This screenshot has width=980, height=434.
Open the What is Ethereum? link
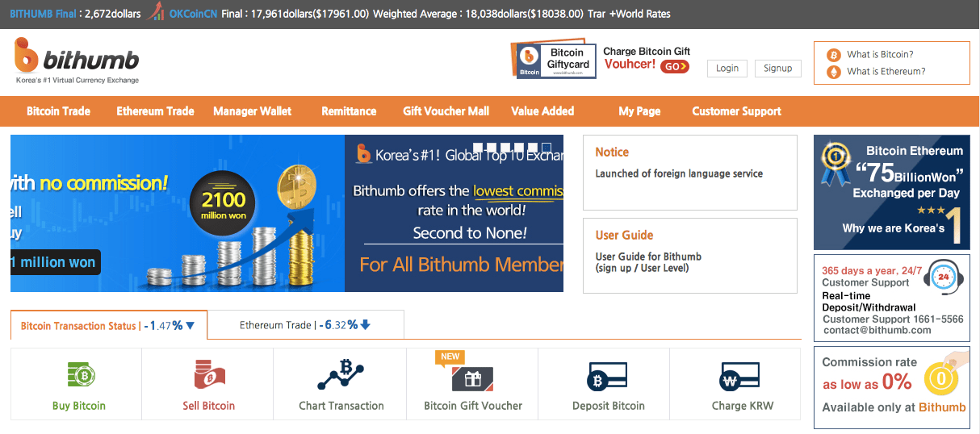coord(886,72)
